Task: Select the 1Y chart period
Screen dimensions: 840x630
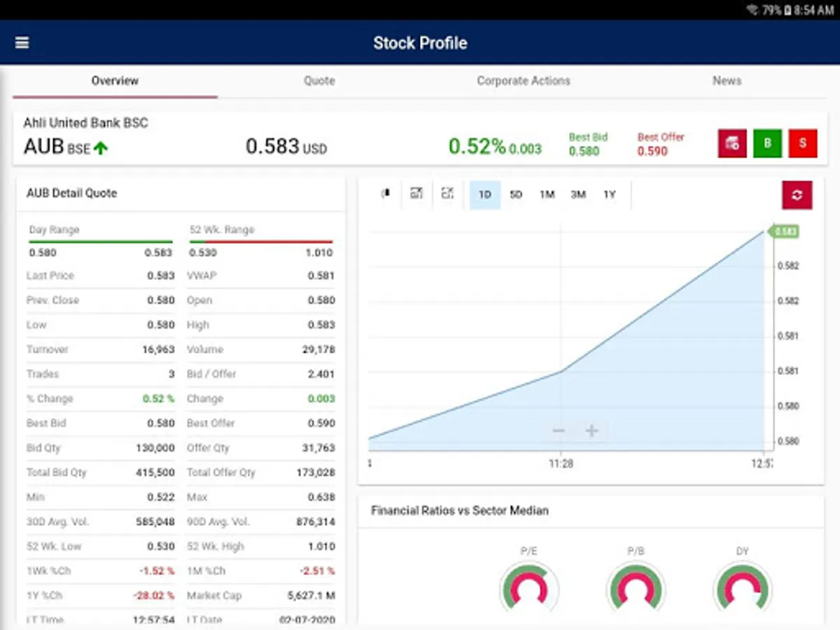Action: pos(610,195)
